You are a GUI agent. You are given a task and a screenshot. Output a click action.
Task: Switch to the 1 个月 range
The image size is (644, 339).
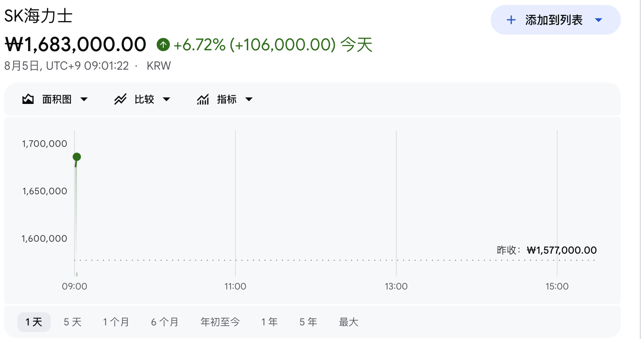(x=116, y=322)
